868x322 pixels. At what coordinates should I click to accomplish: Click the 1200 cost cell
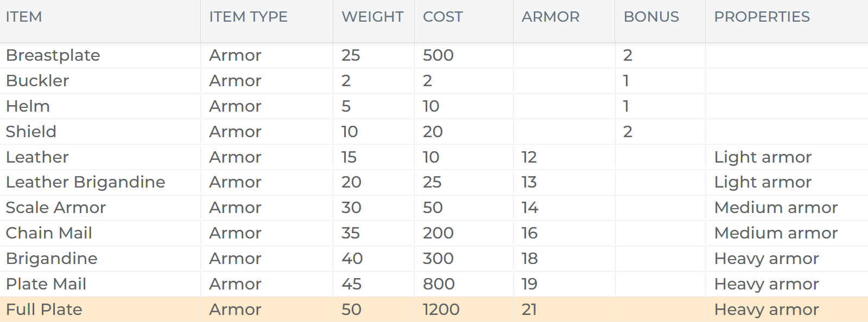(x=441, y=310)
